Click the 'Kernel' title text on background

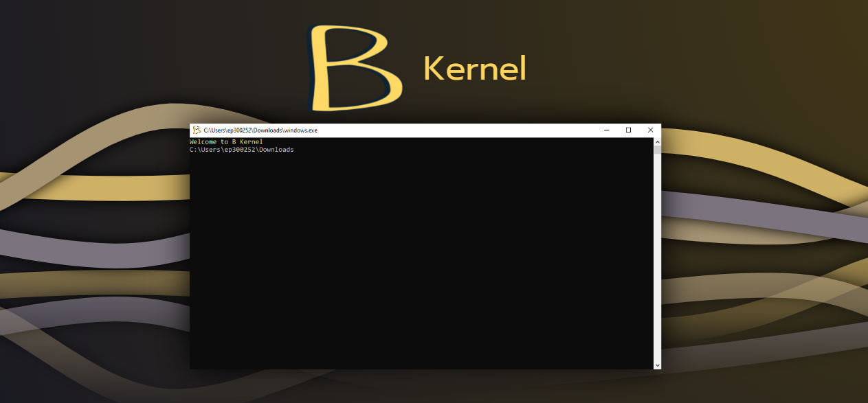(475, 68)
